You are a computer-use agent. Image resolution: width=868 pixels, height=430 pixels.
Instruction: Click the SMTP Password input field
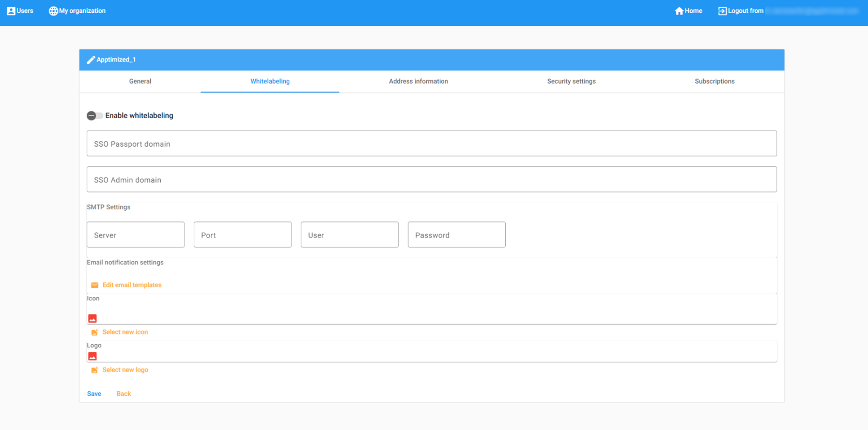[x=456, y=235]
